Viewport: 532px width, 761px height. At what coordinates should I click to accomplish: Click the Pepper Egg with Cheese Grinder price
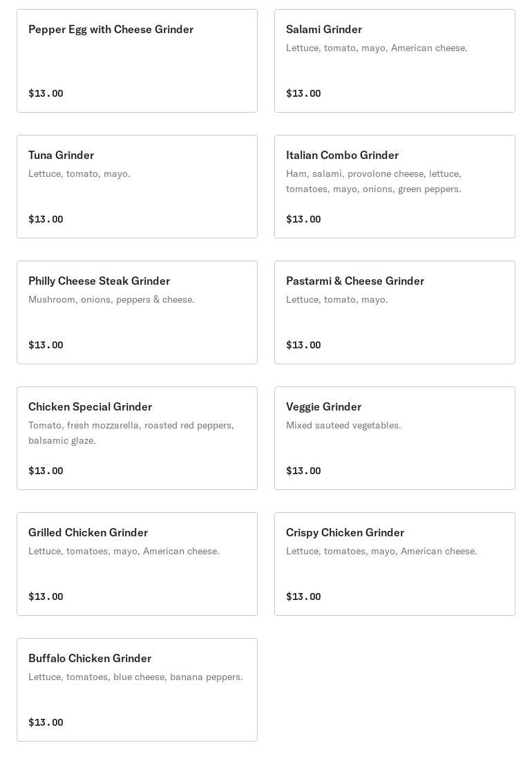click(x=46, y=93)
